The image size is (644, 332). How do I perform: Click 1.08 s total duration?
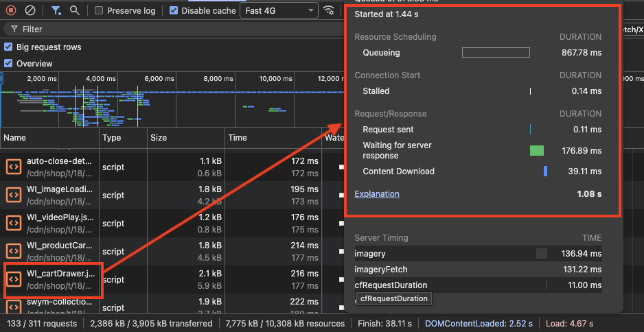coord(589,193)
